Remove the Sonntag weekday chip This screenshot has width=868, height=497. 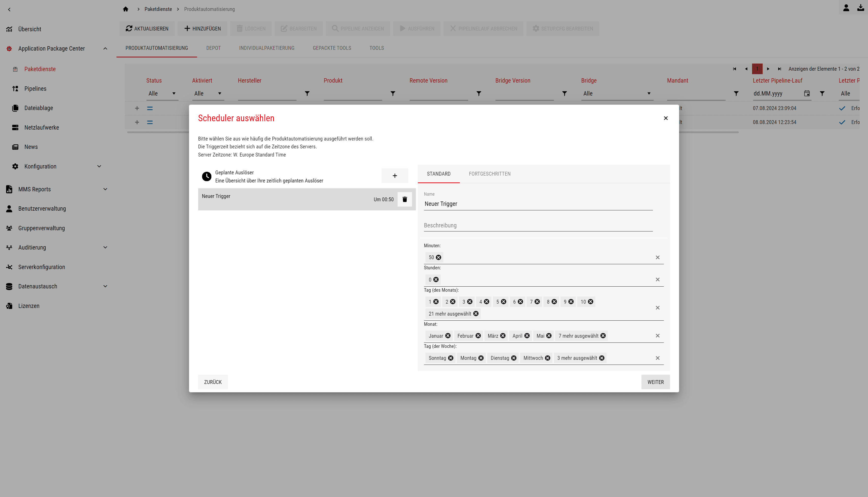tap(451, 358)
